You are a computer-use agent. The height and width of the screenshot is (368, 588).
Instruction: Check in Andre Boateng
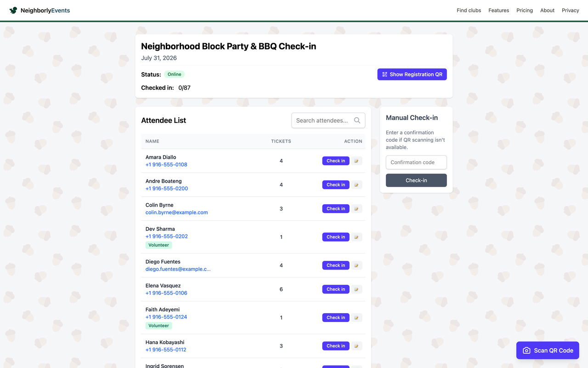tap(336, 185)
